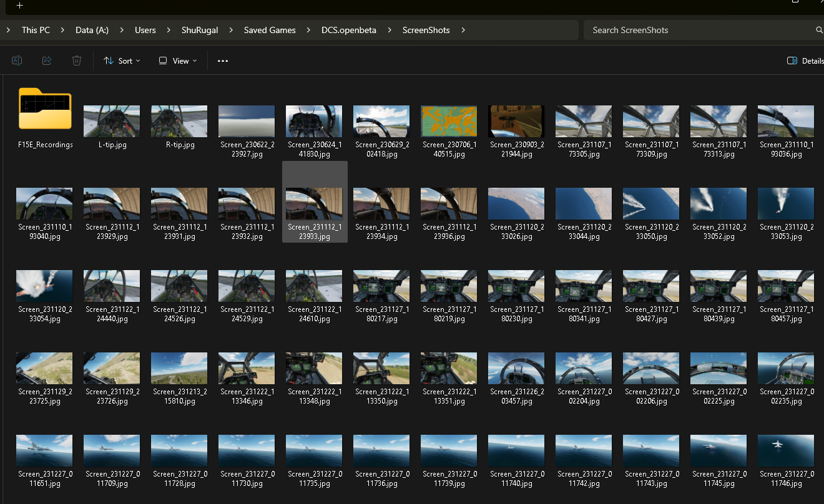824x504 pixels.
Task: Expand the chevron after Saved Games
Action: pyautogui.click(x=308, y=30)
